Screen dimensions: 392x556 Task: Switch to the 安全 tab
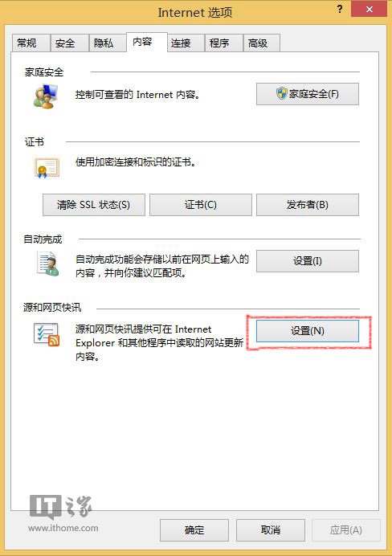point(69,43)
